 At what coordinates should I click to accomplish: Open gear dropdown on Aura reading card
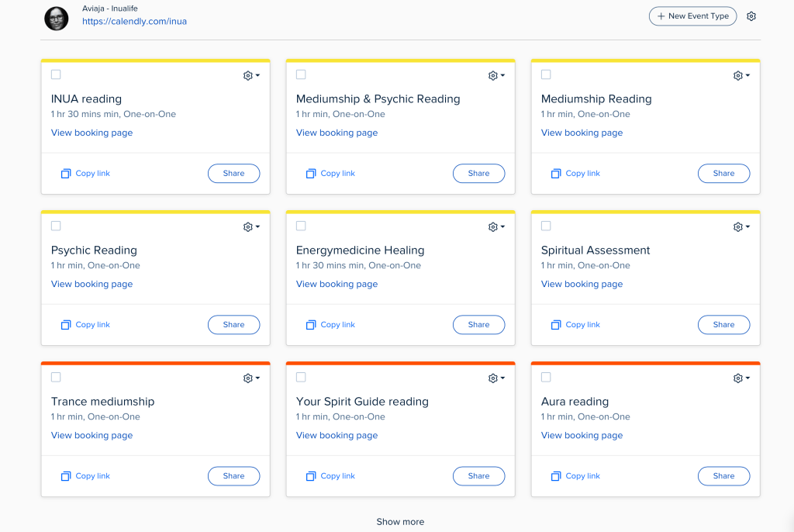click(741, 378)
